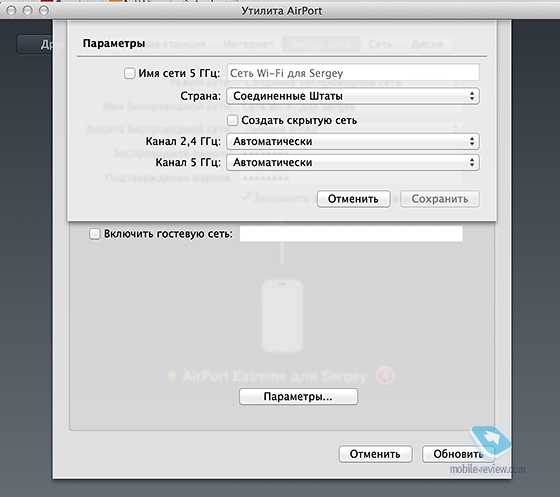Viewport: 560px width, 497px height.
Task: Click the 'Интернет' tab
Action: (x=248, y=44)
